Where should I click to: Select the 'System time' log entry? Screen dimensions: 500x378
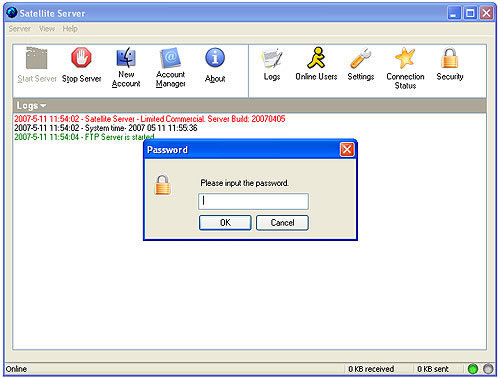pyautogui.click(x=106, y=128)
